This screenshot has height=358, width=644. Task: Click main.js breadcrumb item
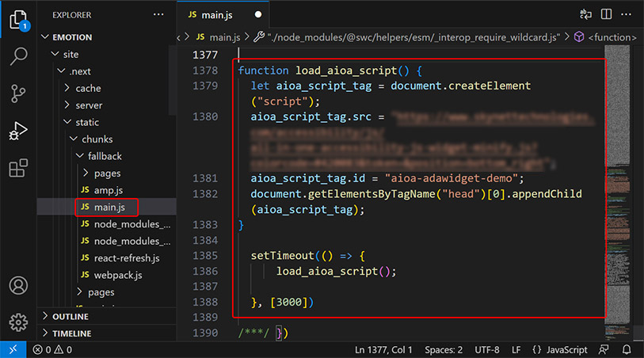[218, 37]
